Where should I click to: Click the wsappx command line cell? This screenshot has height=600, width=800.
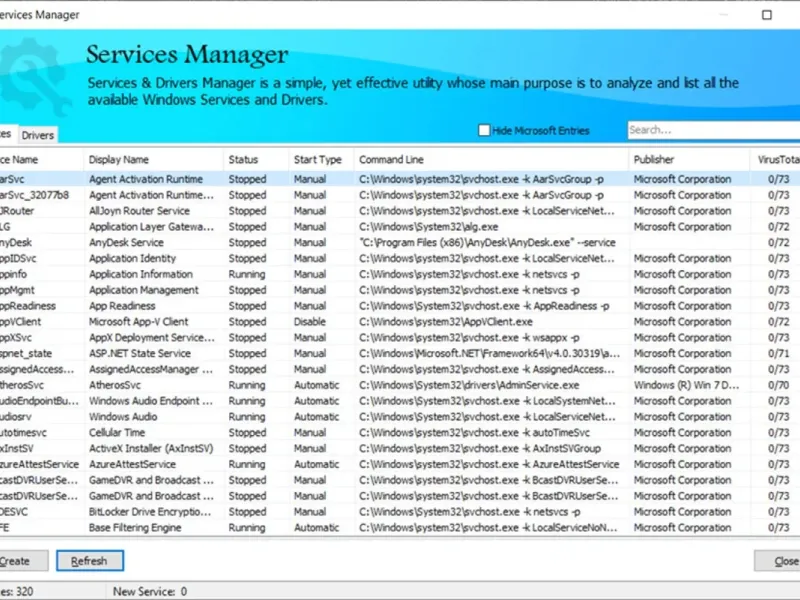point(469,337)
